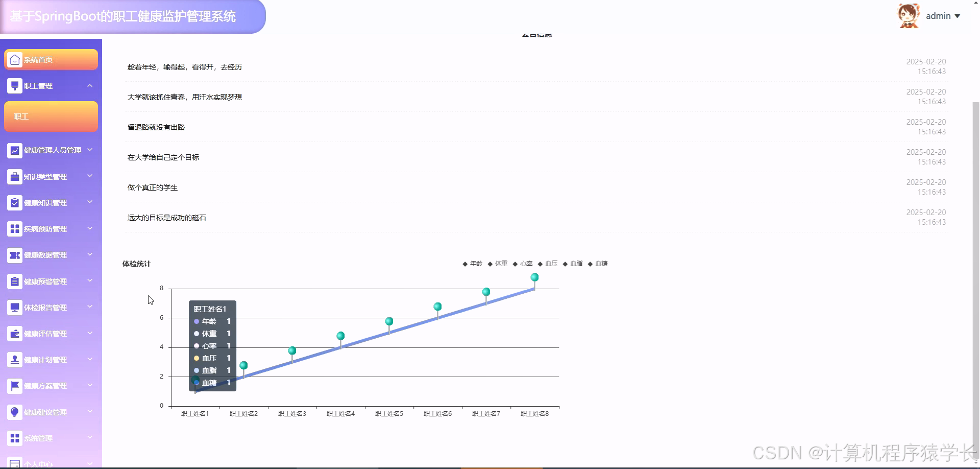Screen dimensions: 980x469
Task: Toggle the 血糖 legend series
Action: 597,264
